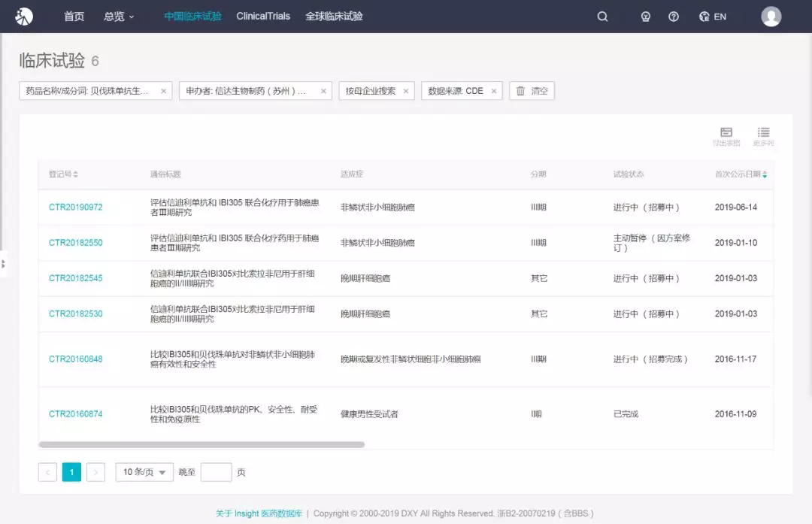The height and width of the screenshot is (524, 812).
Task: Click the 药品名称/成分词 贝伐珠单抗 filter tag text
Action: coord(87,91)
